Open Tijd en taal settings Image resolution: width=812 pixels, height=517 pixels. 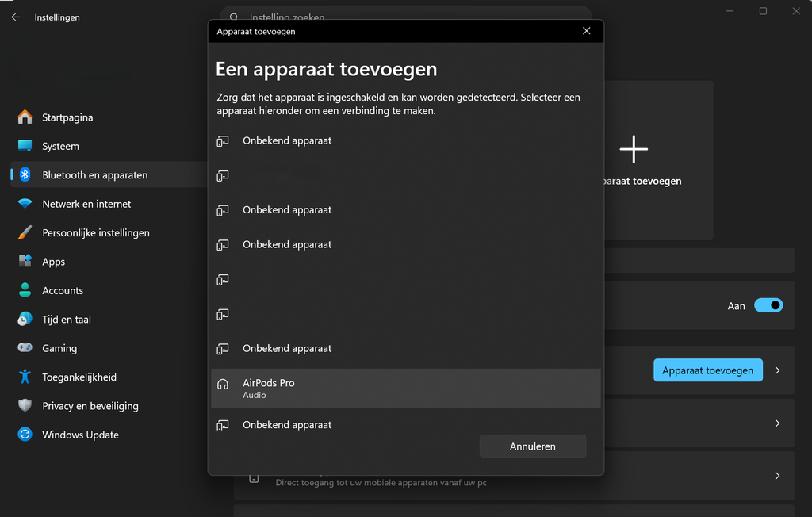[x=109, y=319]
